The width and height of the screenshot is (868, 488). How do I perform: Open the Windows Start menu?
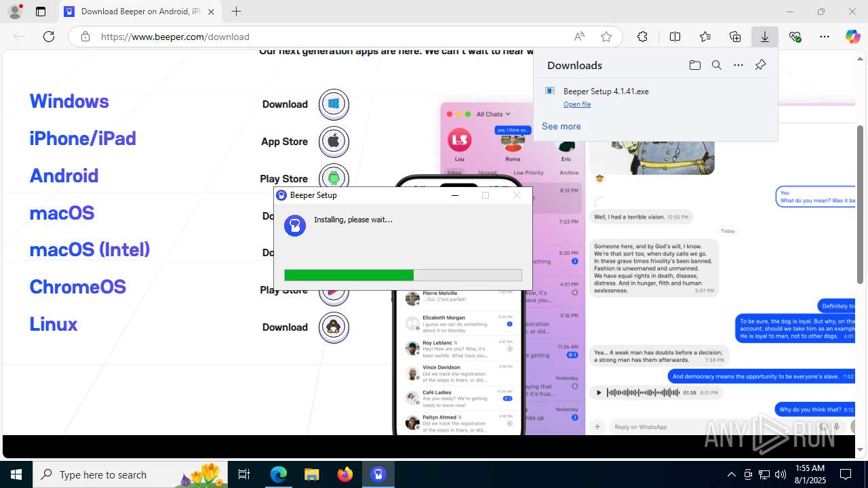(16, 474)
